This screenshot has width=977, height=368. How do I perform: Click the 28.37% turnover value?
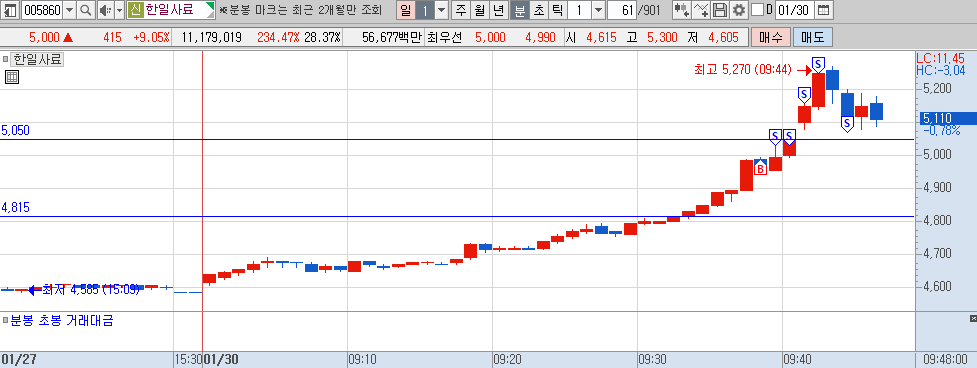click(322, 38)
